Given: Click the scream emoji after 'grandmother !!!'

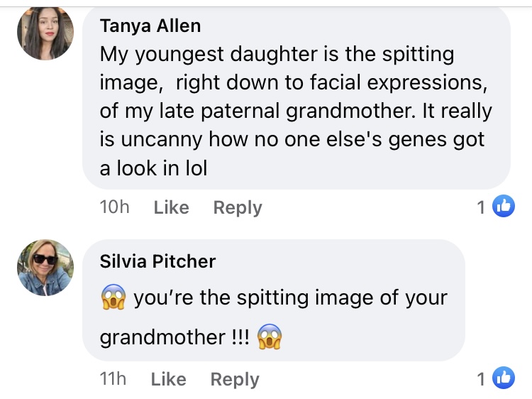Looking at the screenshot, I should click(x=269, y=336).
